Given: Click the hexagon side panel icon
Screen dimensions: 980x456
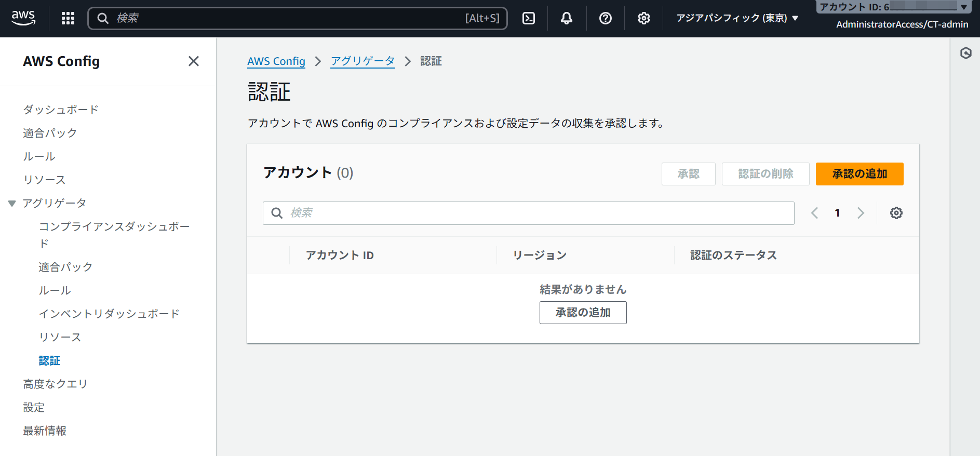Looking at the screenshot, I should (x=965, y=53).
